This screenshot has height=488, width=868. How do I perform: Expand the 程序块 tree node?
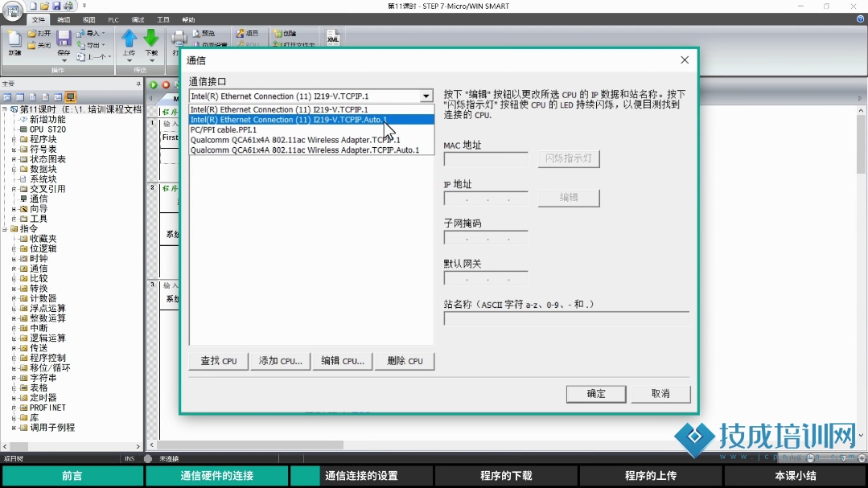[14, 139]
